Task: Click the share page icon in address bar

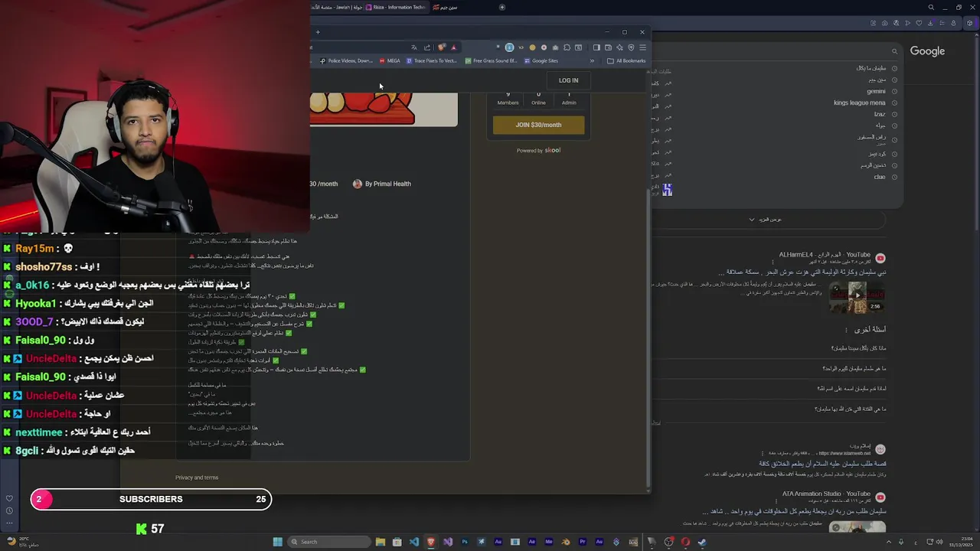Action: pyautogui.click(x=427, y=47)
